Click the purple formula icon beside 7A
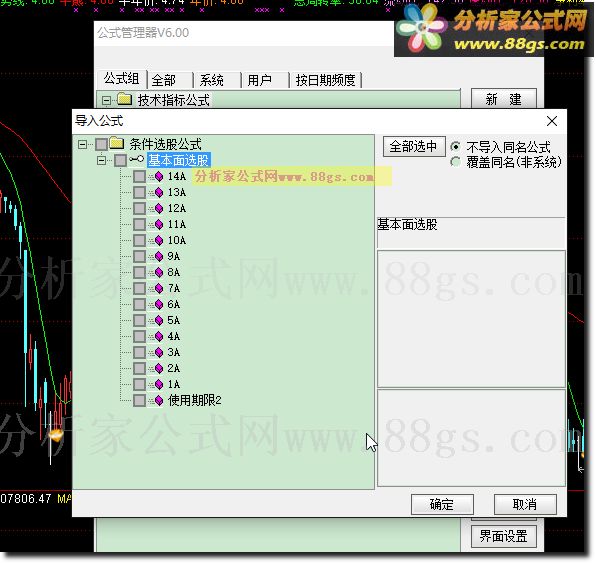The height and width of the screenshot is (563, 596). pyautogui.click(x=159, y=288)
